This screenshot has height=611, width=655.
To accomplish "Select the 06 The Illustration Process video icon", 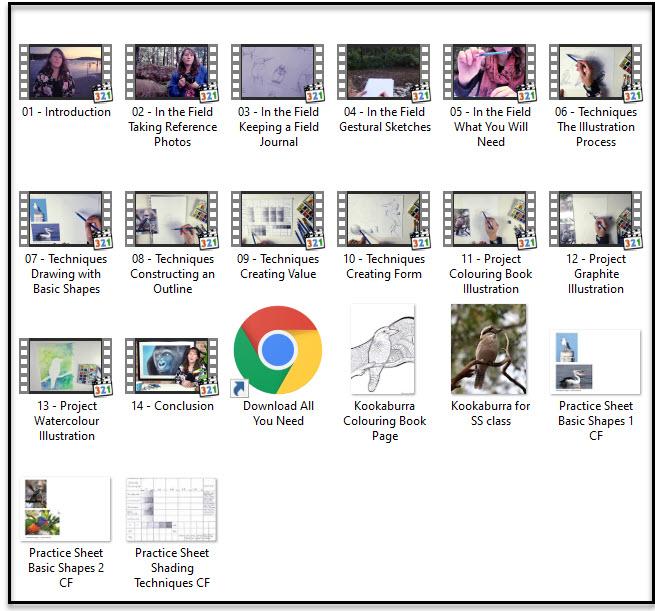I will [x=596, y=72].
